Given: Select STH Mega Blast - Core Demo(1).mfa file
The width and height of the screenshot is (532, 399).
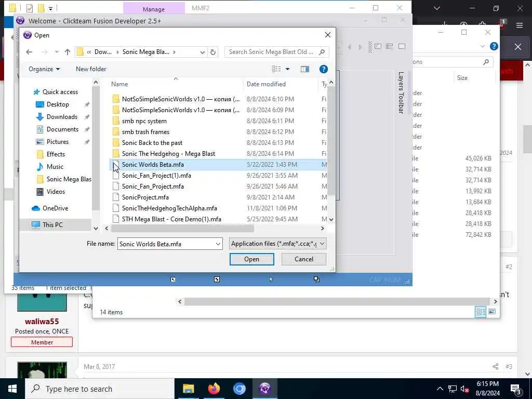Looking at the screenshot, I should point(171,219).
